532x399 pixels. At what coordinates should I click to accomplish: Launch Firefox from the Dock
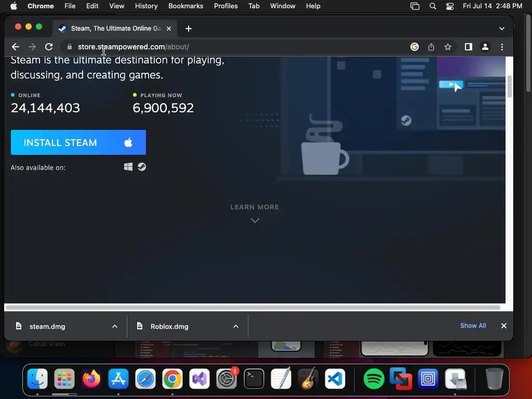coord(91,379)
